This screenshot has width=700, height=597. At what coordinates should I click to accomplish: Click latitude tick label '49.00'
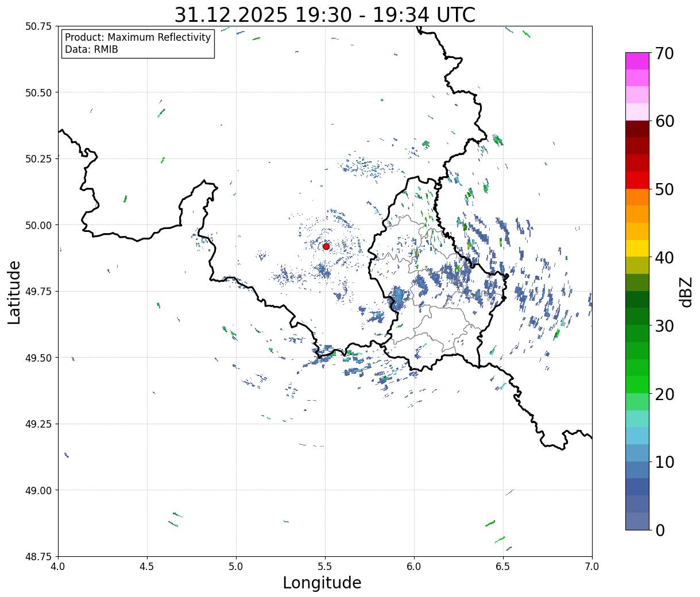pos(38,490)
